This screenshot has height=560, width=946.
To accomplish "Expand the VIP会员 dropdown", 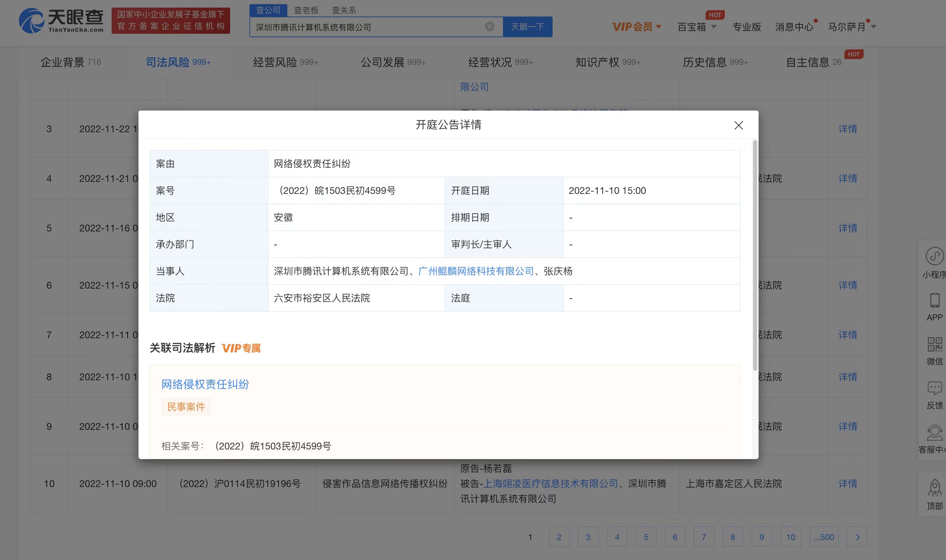I will click(x=636, y=27).
